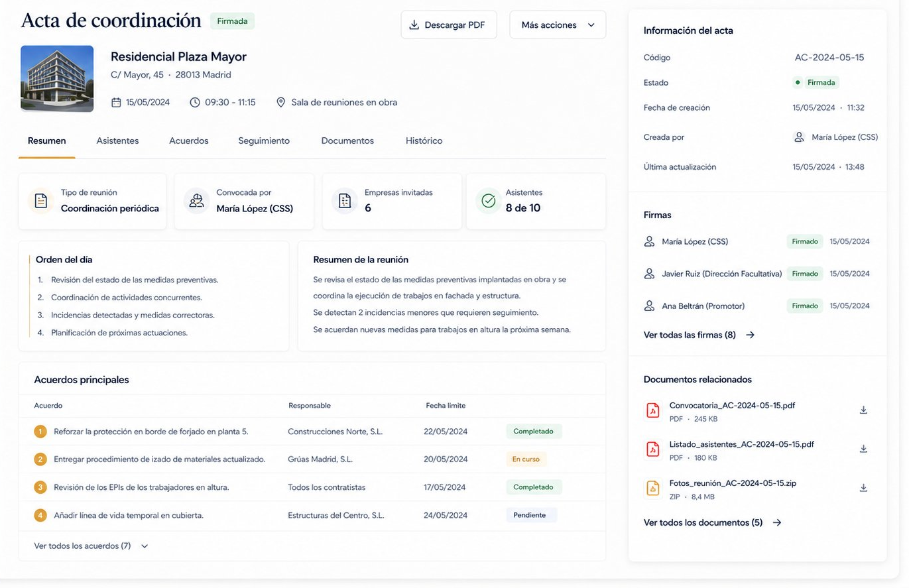Click the deadline 24/05/2024

click(446, 515)
